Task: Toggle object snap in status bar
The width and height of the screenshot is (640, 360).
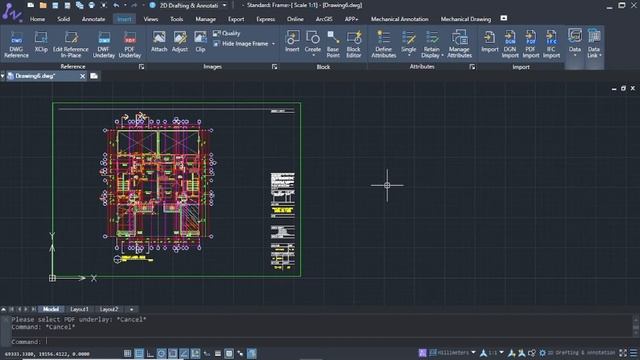Action: tap(173, 353)
